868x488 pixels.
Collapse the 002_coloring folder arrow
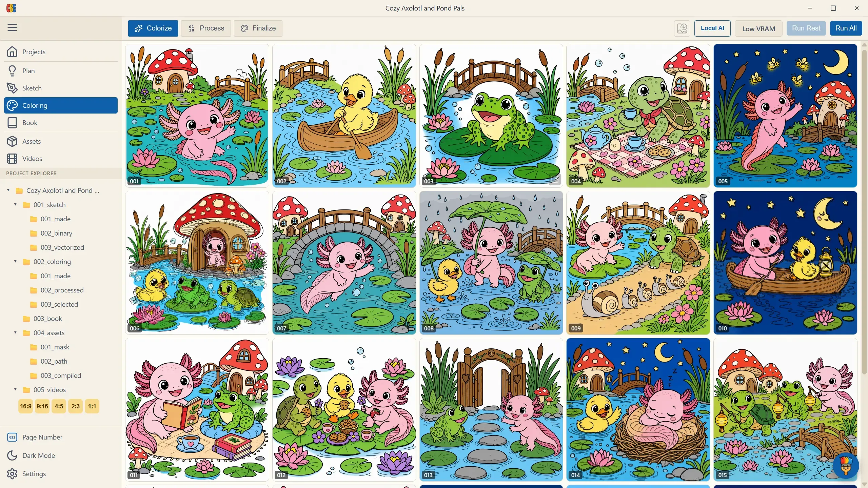click(15, 261)
